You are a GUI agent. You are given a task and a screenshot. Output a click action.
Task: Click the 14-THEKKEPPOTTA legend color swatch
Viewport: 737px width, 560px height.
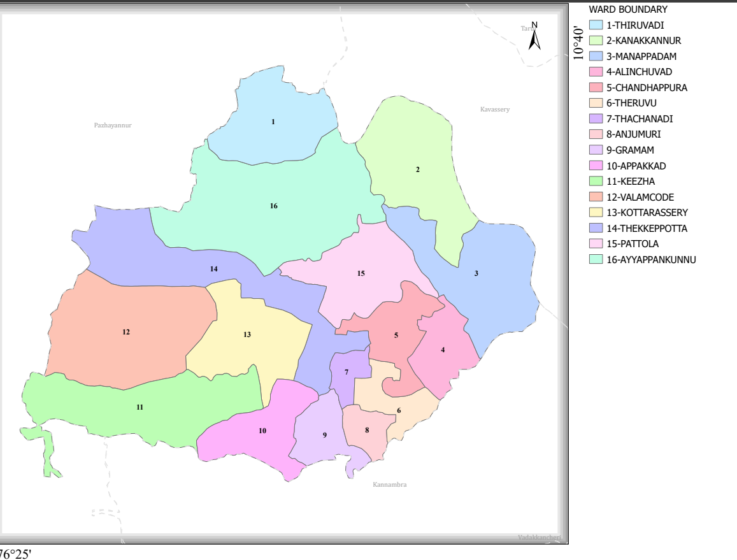596,228
